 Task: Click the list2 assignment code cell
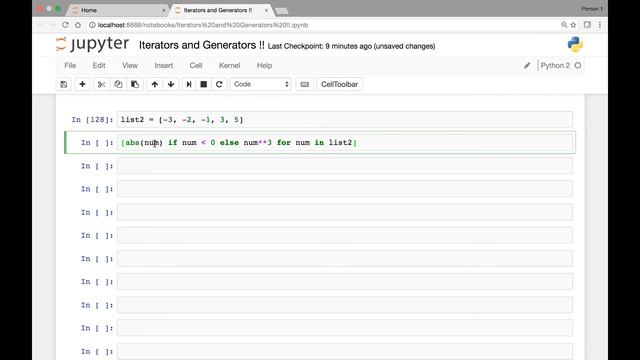click(345, 120)
